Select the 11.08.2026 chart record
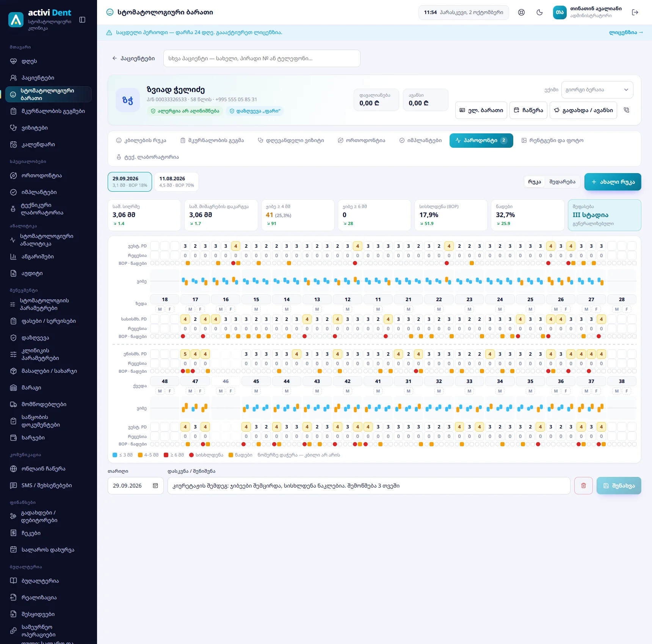Image resolution: width=652 pixels, height=644 pixels. [177, 182]
